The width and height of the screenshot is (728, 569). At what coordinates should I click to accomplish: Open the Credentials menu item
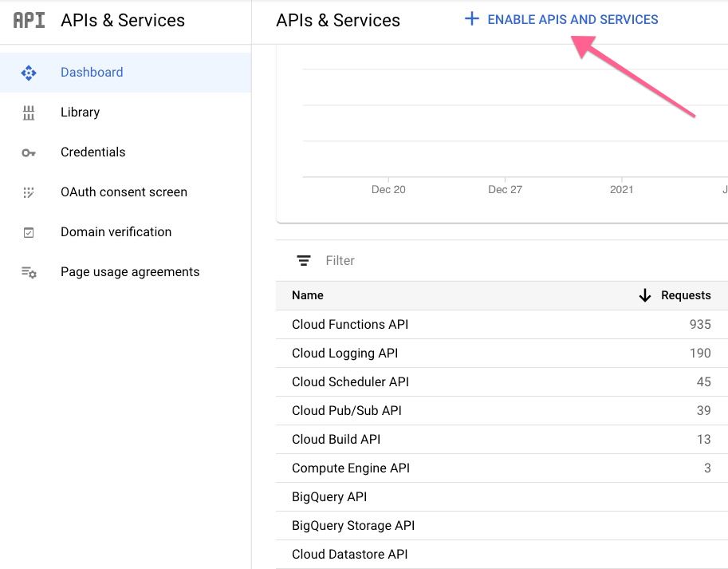tap(92, 152)
